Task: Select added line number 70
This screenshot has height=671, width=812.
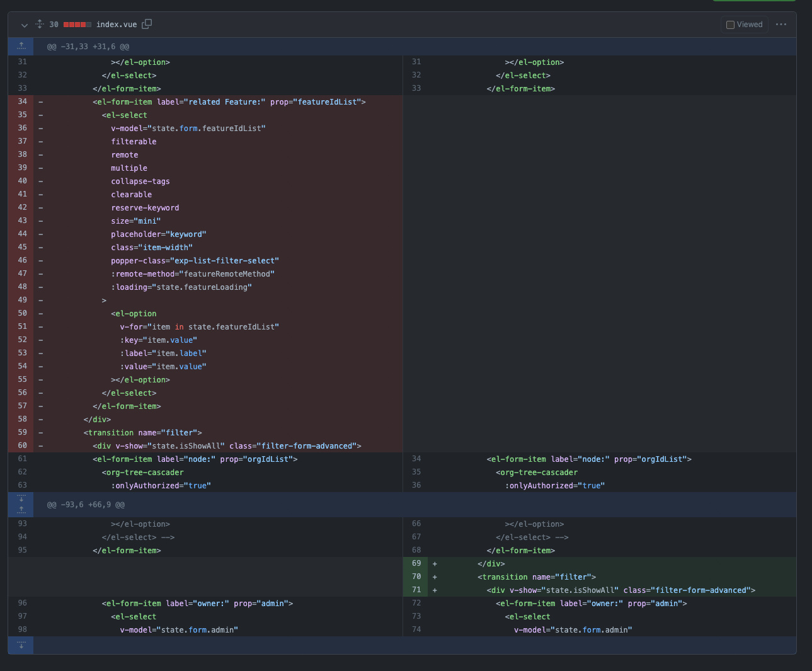Action: point(416,576)
